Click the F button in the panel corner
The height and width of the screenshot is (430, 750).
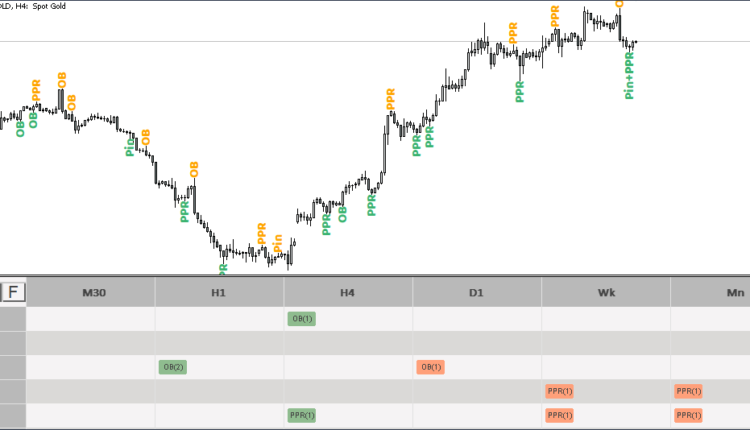click(x=13, y=292)
